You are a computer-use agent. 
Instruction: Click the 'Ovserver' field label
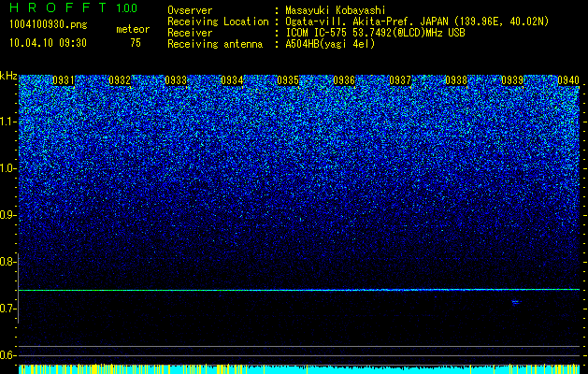click(x=190, y=10)
